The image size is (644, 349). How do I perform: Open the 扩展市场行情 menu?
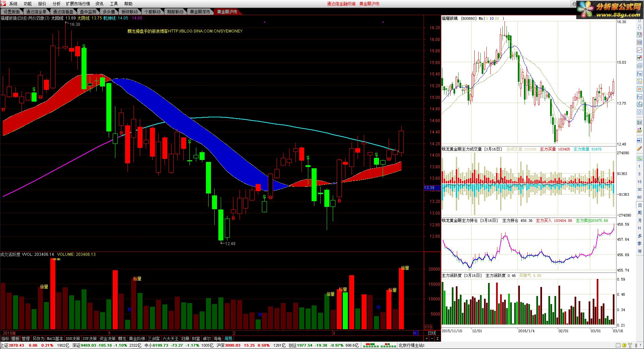(x=78, y=4)
